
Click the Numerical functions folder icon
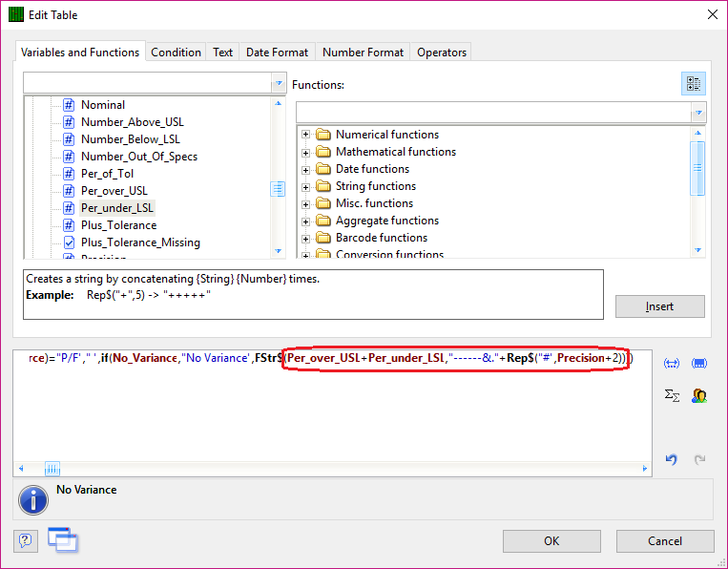point(323,135)
